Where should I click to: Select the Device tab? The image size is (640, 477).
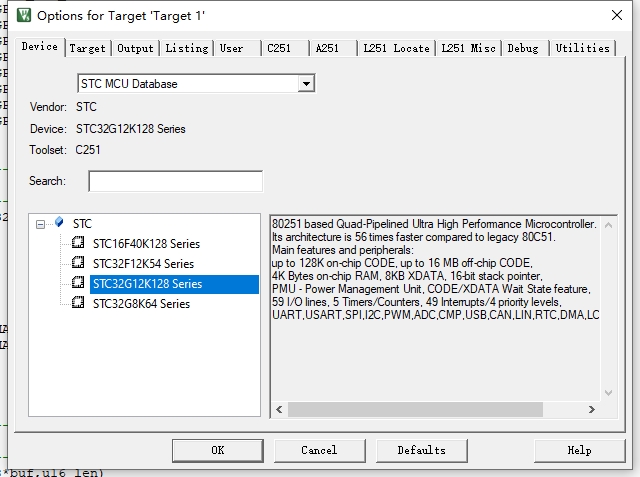click(x=40, y=47)
